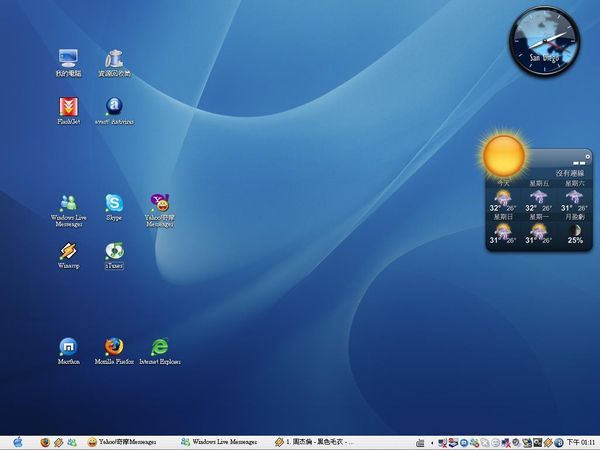The height and width of the screenshot is (450, 600).
Task: Launch the FlashGet desktop shortcut
Action: pos(68,111)
